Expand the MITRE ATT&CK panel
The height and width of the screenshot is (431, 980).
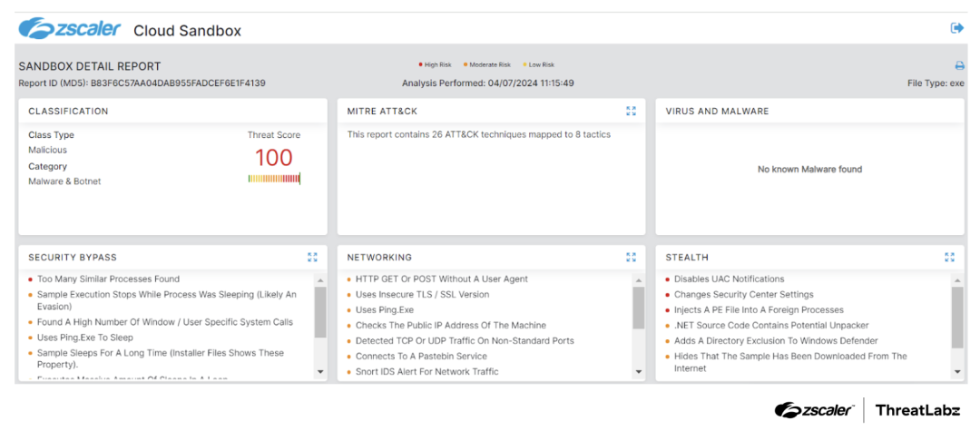click(631, 111)
